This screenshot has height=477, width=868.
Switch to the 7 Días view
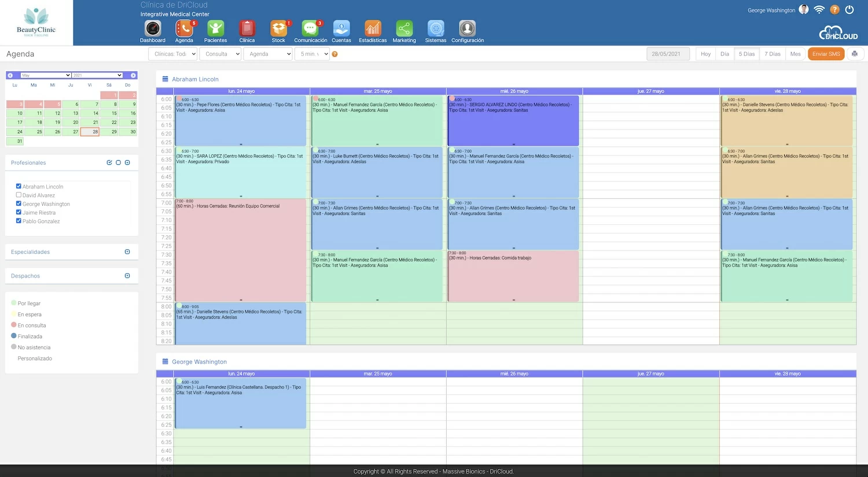(x=773, y=53)
